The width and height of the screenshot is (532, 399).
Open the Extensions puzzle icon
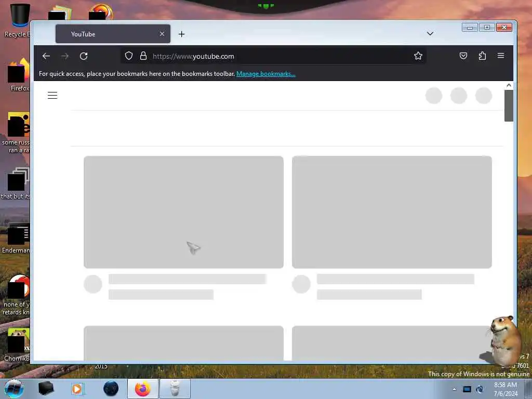482,56
